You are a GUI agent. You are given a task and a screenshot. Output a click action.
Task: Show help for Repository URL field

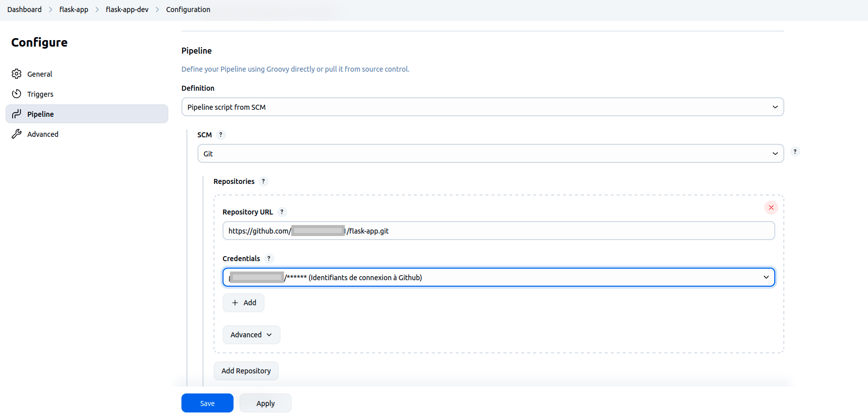[282, 212]
